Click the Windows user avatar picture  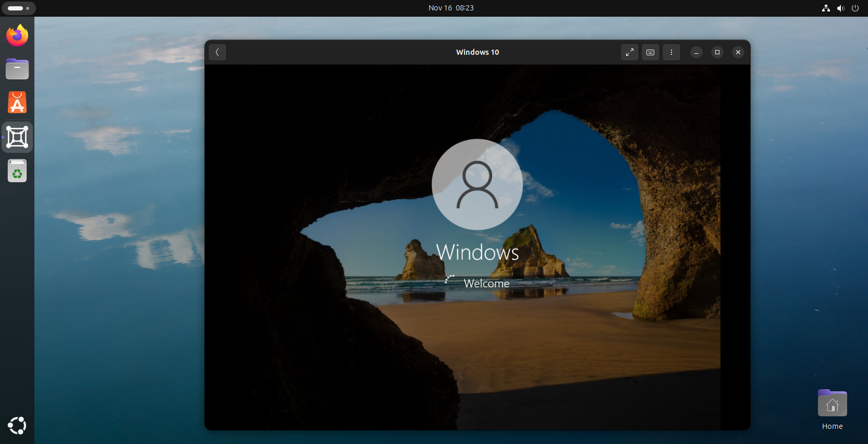477,184
